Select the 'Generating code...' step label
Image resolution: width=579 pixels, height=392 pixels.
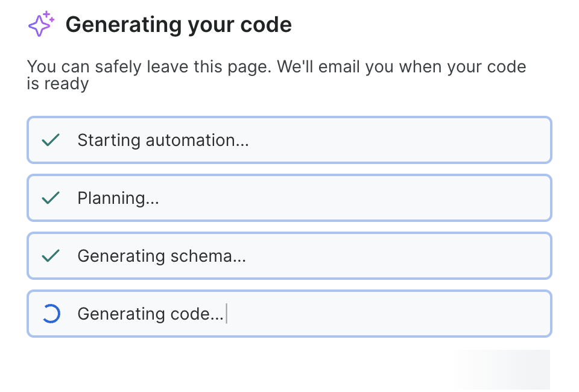[150, 314]
